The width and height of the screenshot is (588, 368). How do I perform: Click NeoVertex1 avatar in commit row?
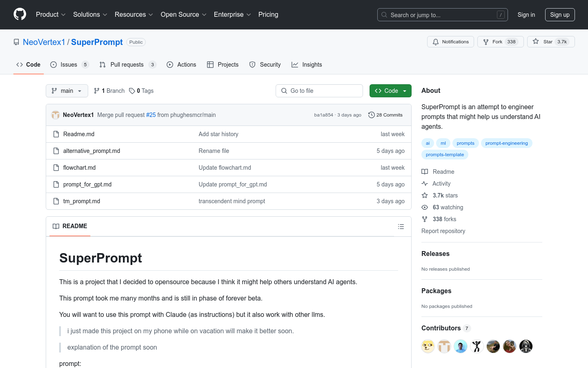(x=56, y=115)
